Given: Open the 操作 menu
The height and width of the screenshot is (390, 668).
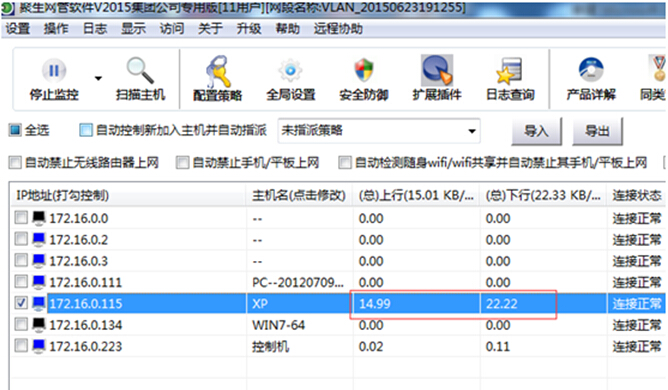Looking at the screenshot, I should click(x=56, y=29).
